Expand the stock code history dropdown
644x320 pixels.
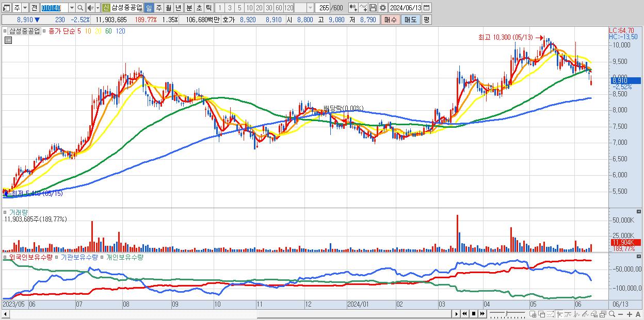coord(72,8)
